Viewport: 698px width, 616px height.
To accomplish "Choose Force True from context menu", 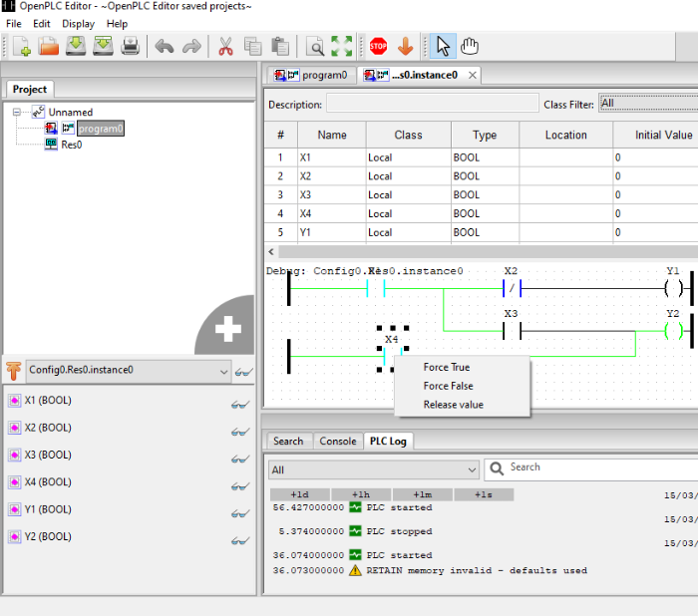I will point(446,367).
